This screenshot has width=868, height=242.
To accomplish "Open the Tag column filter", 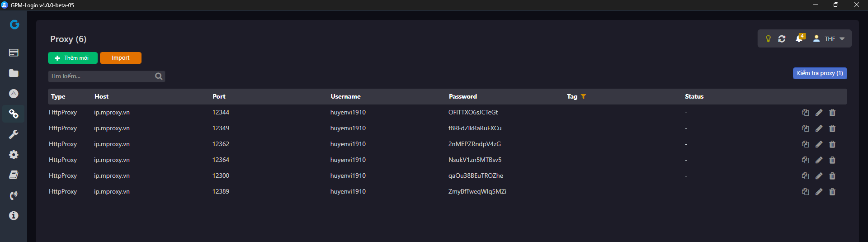I will coord(583,96).
